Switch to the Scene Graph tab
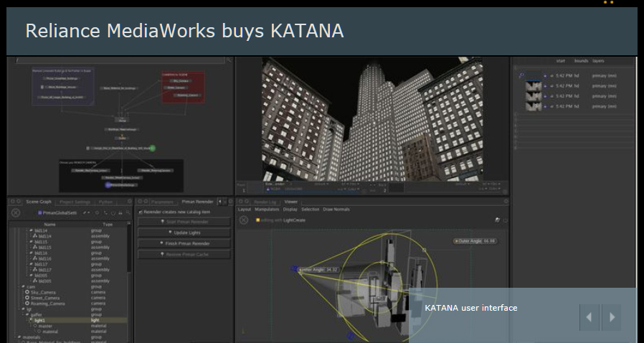Screen dimensions: 644x343 [x=39, y=202]
